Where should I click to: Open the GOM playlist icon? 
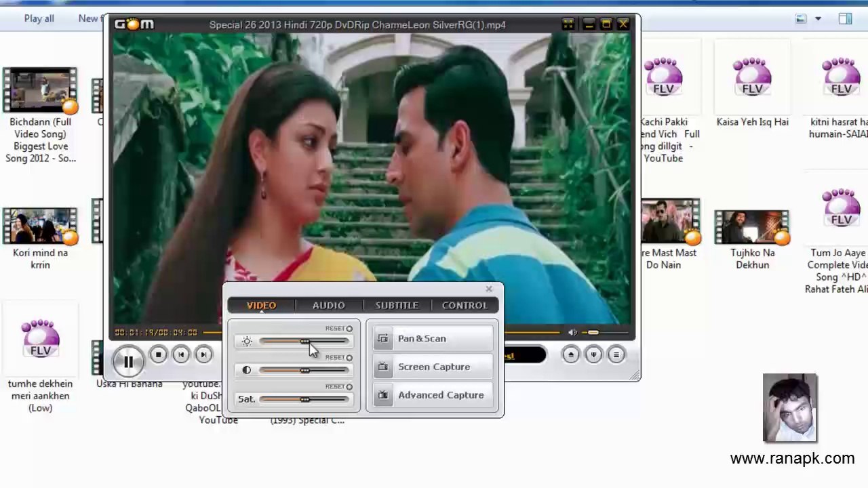[616, 354]
